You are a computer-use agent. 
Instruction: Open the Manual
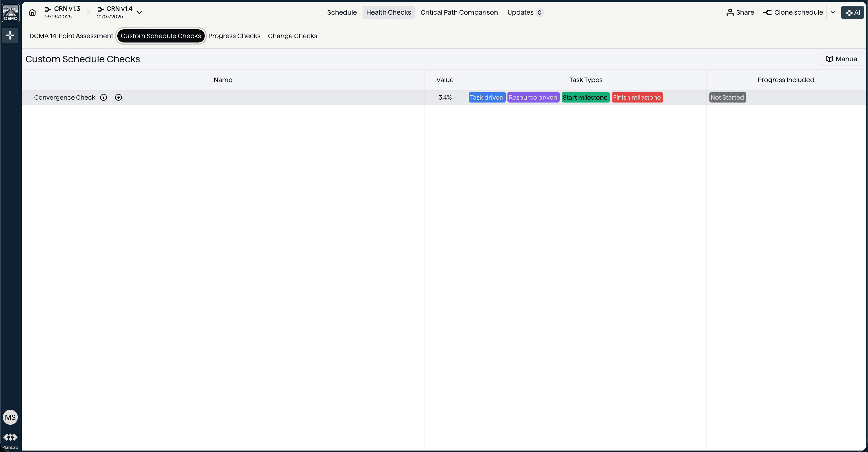coord(842,59)
